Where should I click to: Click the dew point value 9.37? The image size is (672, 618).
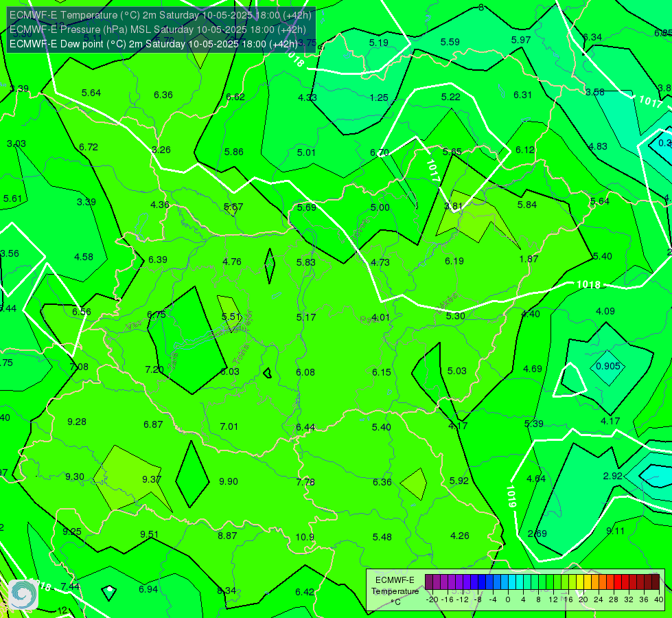click(x=152, y=479)
